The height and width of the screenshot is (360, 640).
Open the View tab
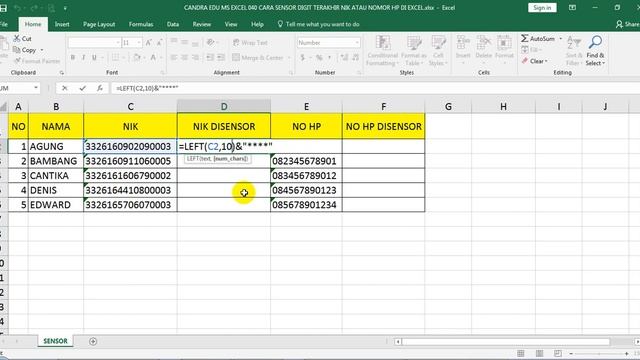tap(231, 24)
